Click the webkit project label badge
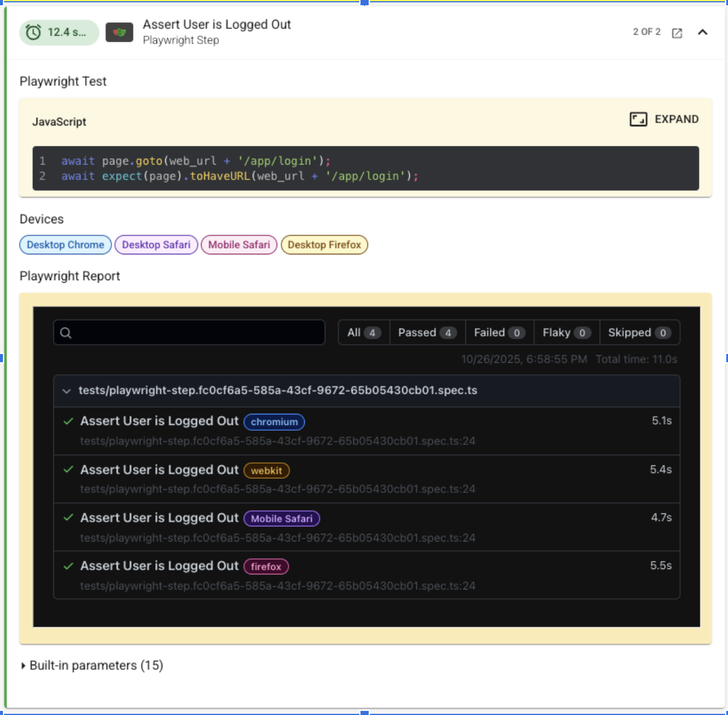 tap(267, 471)
